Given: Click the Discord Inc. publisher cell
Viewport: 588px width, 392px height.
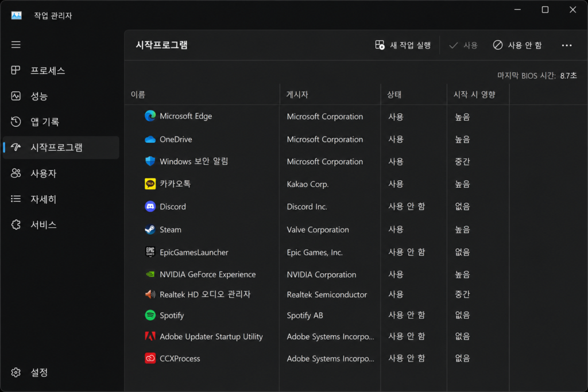Looking at the screenshot, I should click(x=307, y=207).
